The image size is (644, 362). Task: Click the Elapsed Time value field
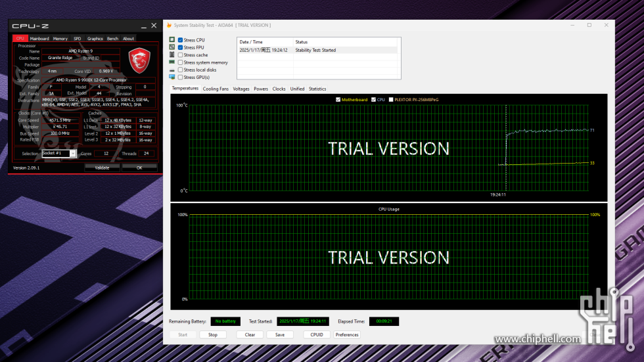(384, 321)
